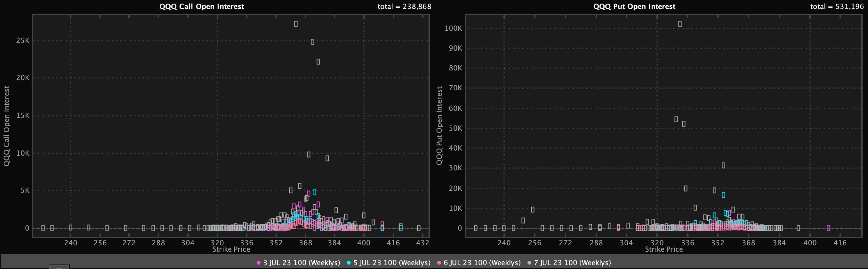868x269 pixels.
Task: Click the cyan call marker near 5K open interest
Action: [314, 192]
